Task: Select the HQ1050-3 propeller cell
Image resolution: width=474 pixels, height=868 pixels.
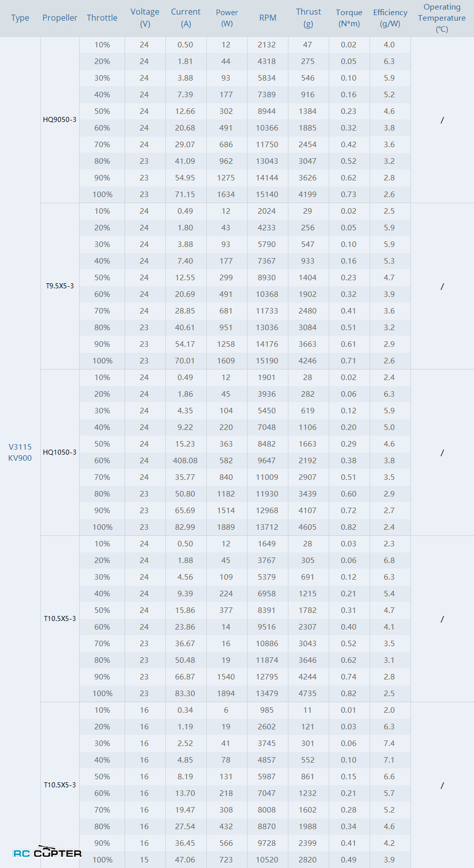Action: click(x=60, y=452)
